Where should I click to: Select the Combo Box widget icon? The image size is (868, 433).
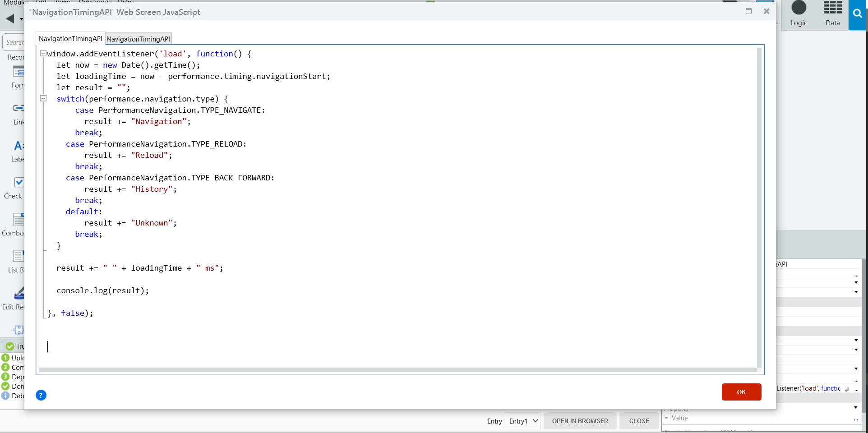(19, 219)
